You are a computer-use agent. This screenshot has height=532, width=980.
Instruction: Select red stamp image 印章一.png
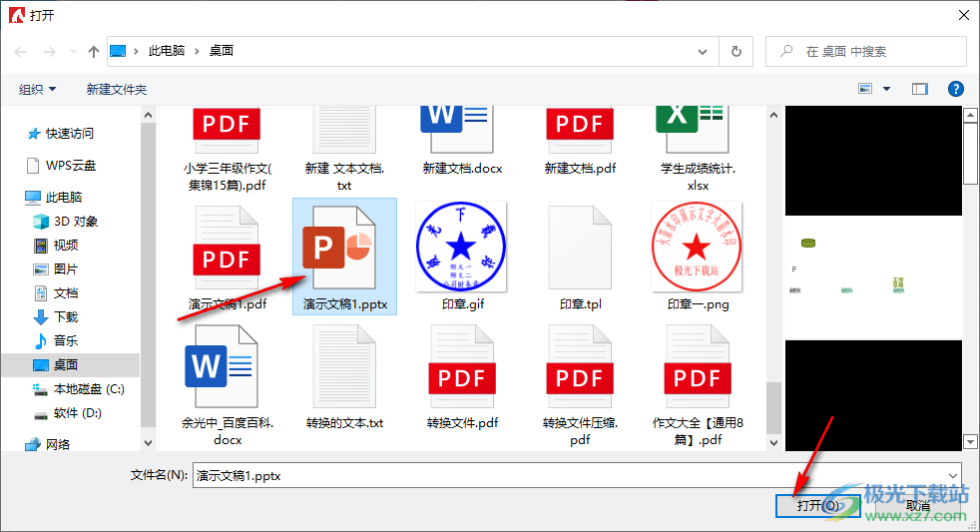(x=698, y=257)
